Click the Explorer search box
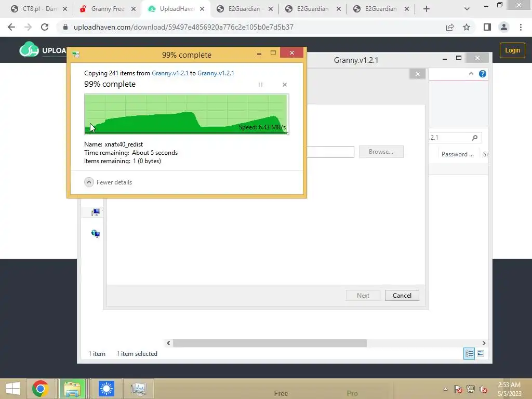The height and width of the screenshot is (399, 532). pos(455,137)
